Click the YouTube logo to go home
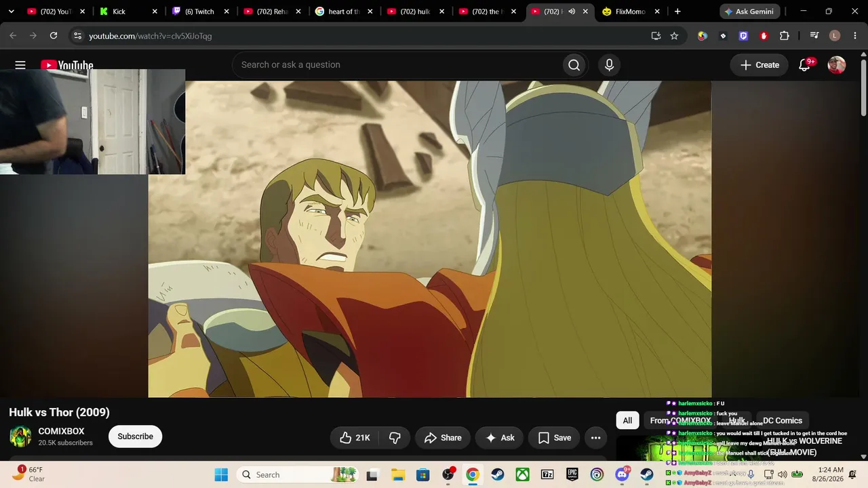Image resolution: width=868 pixels, height=488 pixels. point(67,65)
